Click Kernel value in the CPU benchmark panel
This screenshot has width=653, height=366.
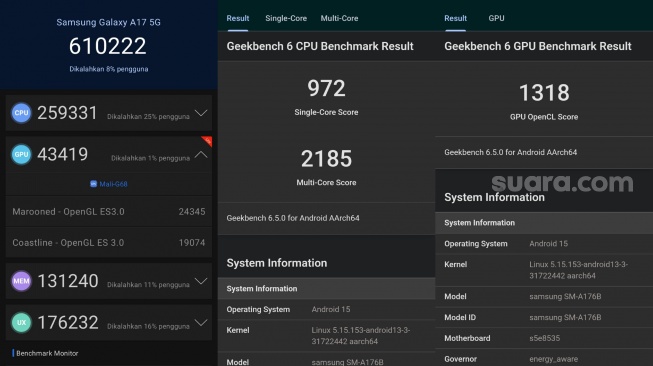361,336
